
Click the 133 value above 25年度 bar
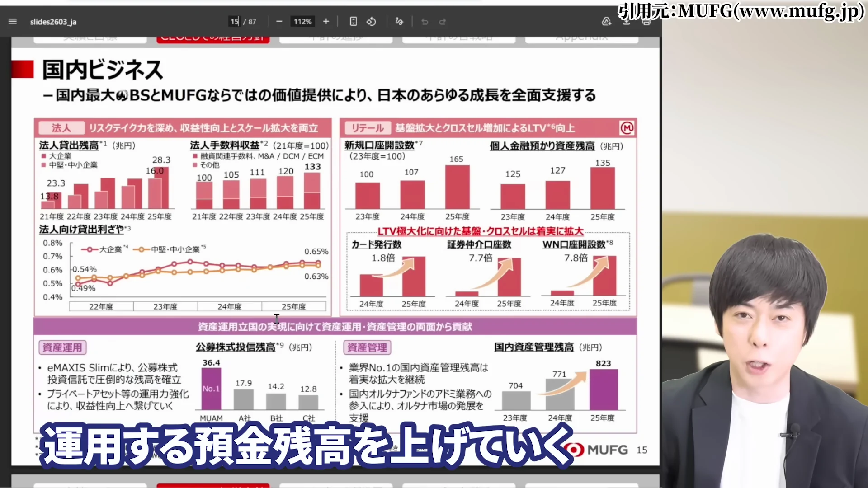tap(312, 167)
